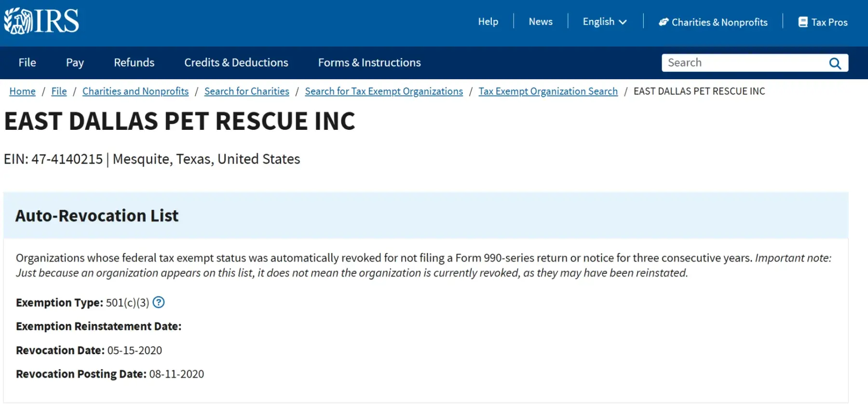Screen dimensions: 868x404
Task: Click the IRS logo
Action: 41,21
